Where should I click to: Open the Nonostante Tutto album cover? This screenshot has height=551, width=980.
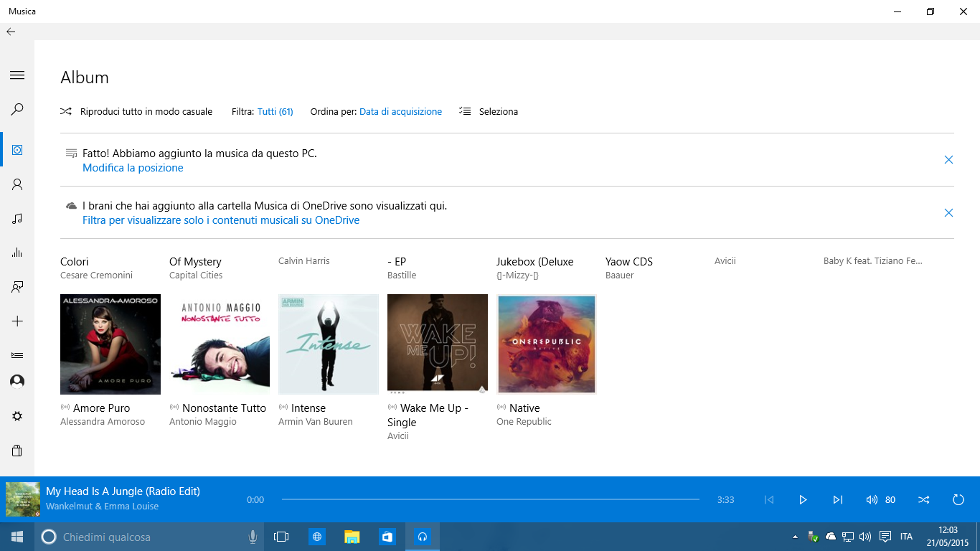click(x=220, y=344)
